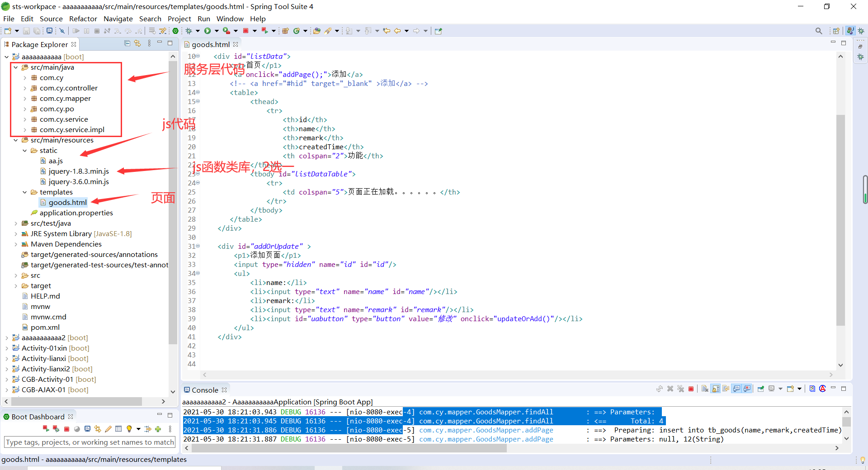Image resolution: width=868 pixels, height=470 pixels.
Task: Click the editor vertical scrollbar thumb
Action: pyautogui.click(x=840, y=220)
